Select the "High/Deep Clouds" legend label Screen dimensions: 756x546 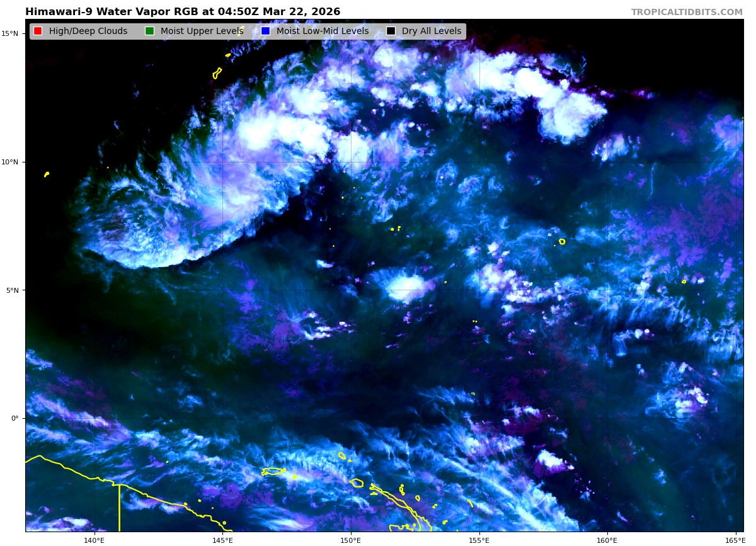[88, 31]
